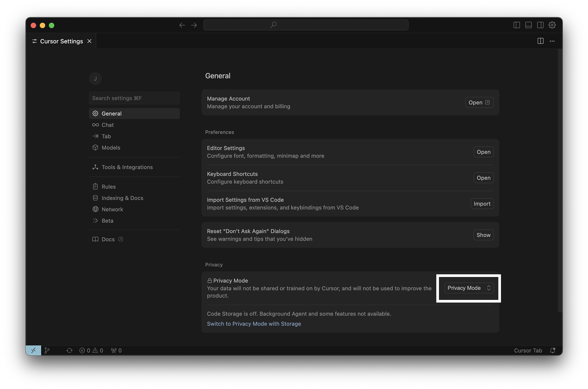
Task: Click the Privacy section heading
Action: pyautogui.click(x=214, y=265)
